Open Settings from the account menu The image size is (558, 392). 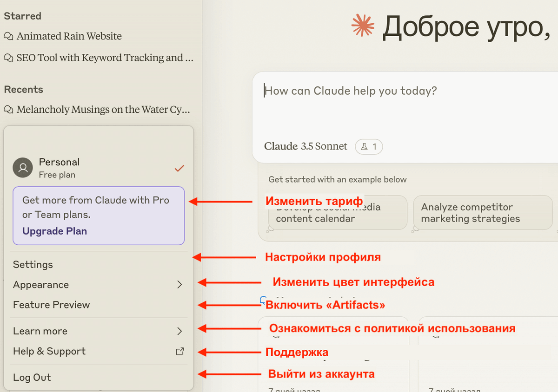point(99,265)
